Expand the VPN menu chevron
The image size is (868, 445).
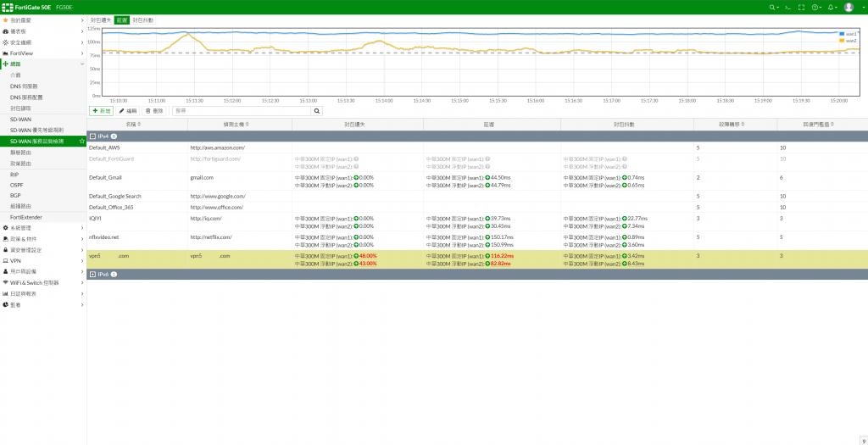coord(82,261)
